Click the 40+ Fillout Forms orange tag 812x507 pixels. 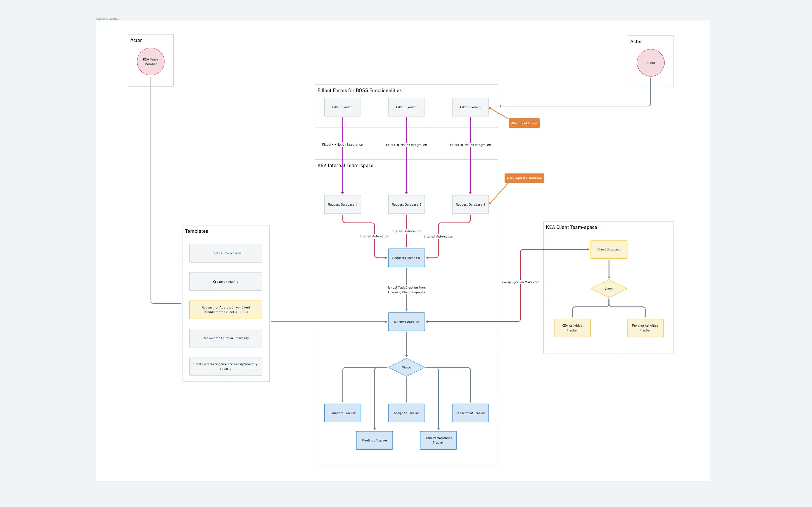524,123
